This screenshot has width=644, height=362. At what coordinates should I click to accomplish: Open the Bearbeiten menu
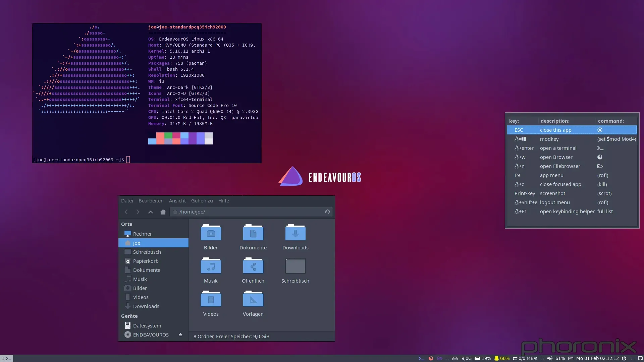(150, 201)
